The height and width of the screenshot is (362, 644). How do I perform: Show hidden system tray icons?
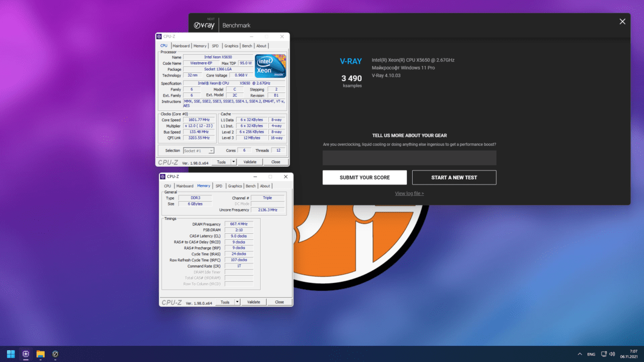coord(580,354)
